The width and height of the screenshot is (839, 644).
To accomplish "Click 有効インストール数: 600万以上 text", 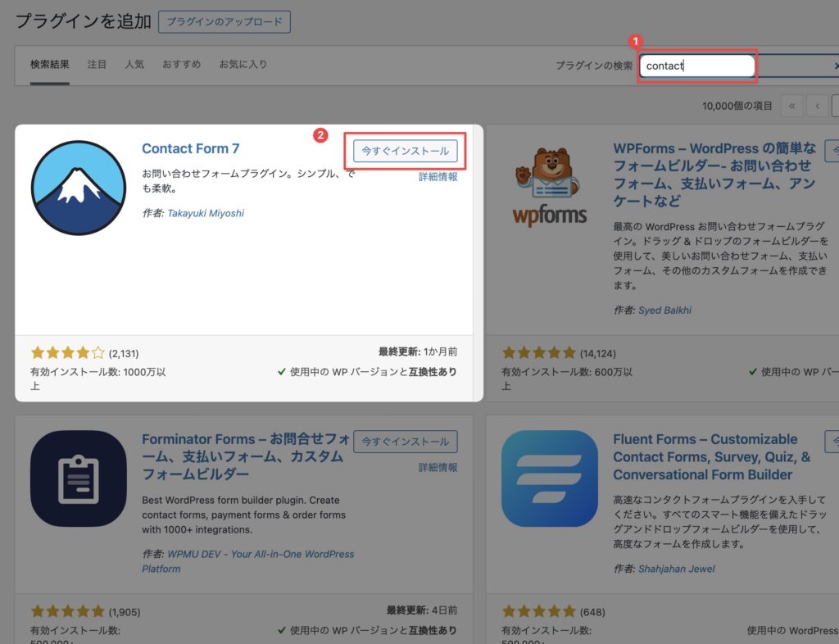I will pos(567,379).
